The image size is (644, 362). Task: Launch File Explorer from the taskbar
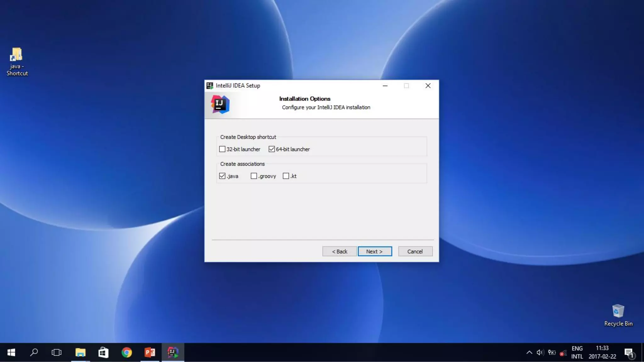[80, 353]
